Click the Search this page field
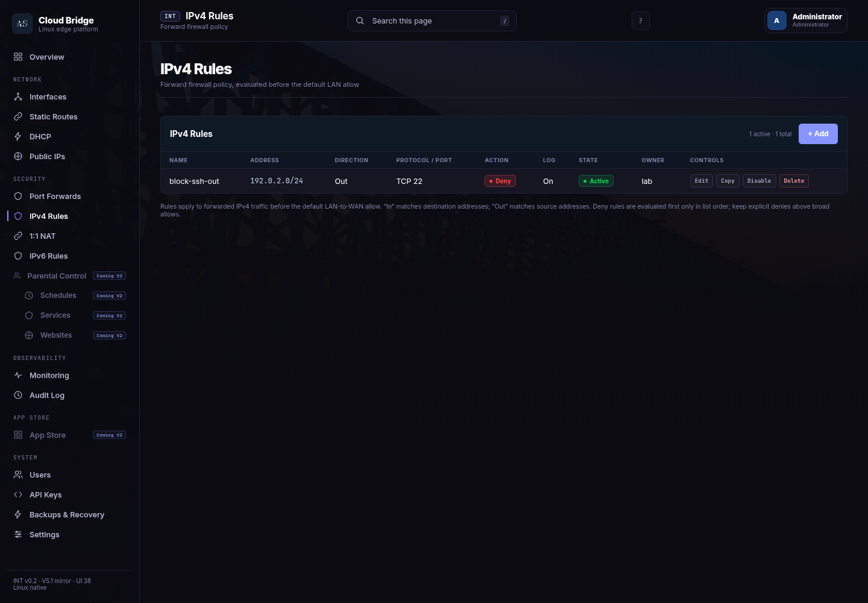This screenshot has height=603, width=868. click(x=432, y=21)
